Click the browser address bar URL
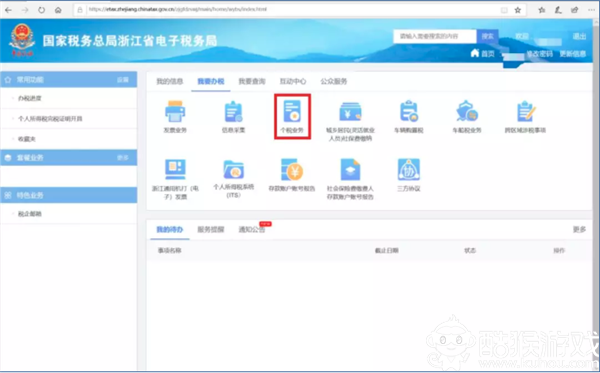 coord(178,10)
